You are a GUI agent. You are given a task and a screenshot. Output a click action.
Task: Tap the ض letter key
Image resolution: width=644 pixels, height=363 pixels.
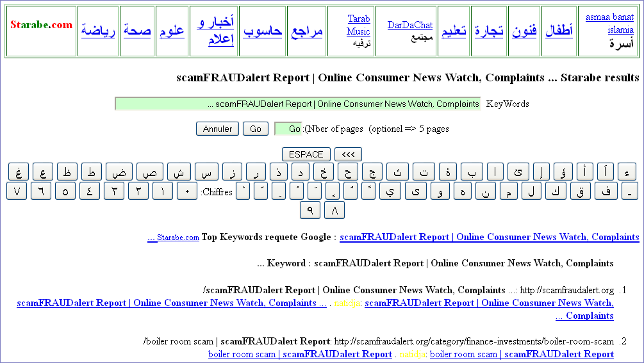coord(119,172)
